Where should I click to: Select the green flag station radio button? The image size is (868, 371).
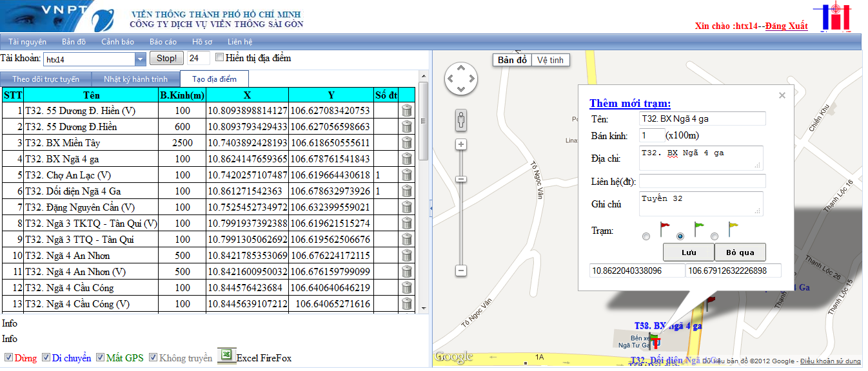[x=680, y=236]
